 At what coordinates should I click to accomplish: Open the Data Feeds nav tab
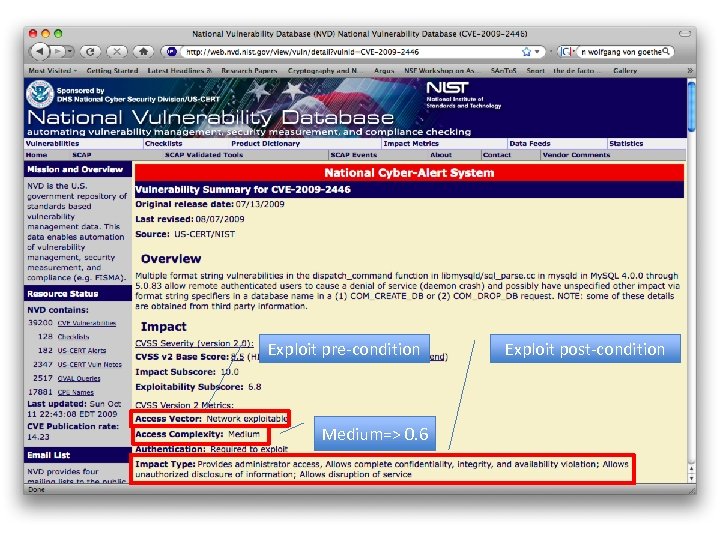click(530, 144)
